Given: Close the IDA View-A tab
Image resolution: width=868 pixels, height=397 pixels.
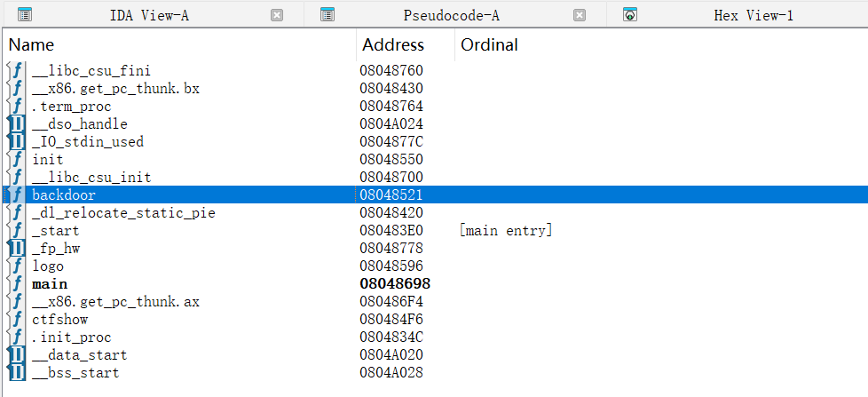Looking at the screenshot, I should [x=277, y=15].
